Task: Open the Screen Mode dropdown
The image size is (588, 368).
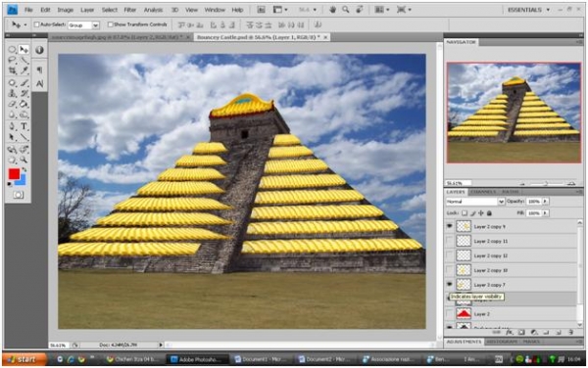Action: pyautogui.click(x=404, y=10)
